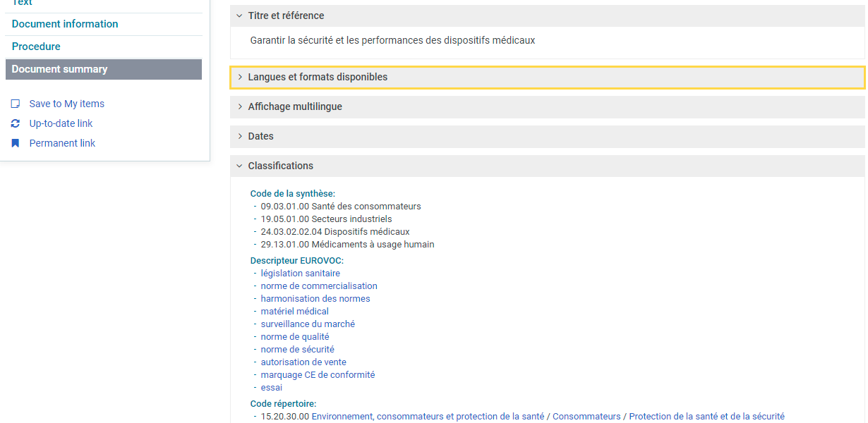The width and height of the screenshot is (868, 423).
Task: Collapse the Classifications section
Action: [x=280, y=166]
